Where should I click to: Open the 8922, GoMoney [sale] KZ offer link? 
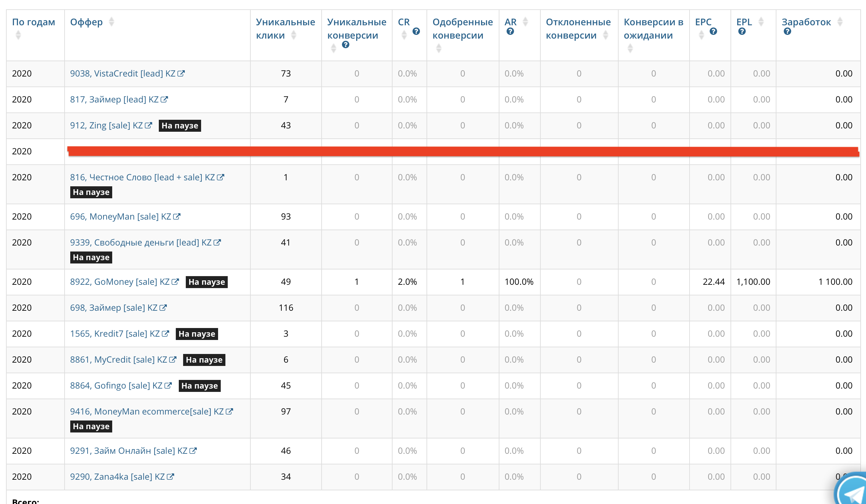[120, 281]
